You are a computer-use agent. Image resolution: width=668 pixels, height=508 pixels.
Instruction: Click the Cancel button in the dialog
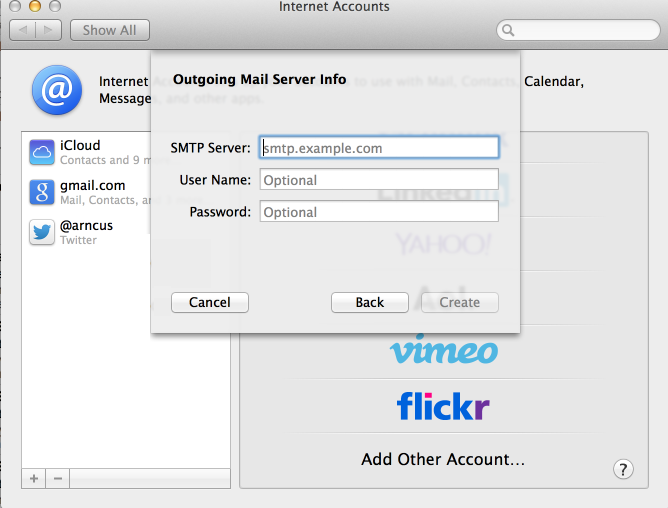[210, 303]
